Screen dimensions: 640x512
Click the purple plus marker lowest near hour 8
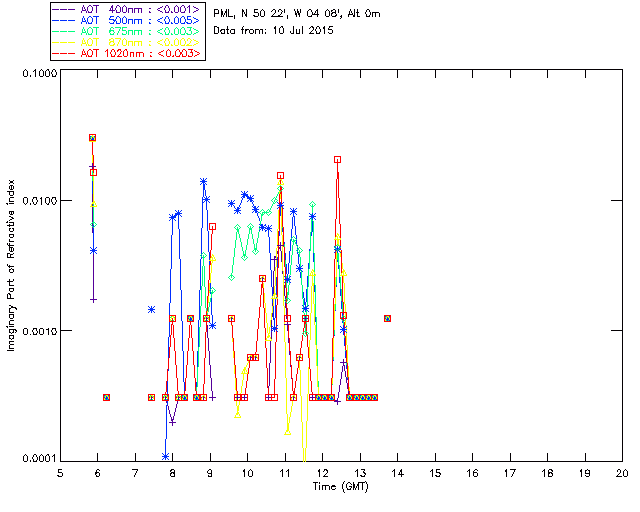tap(172, 423)
